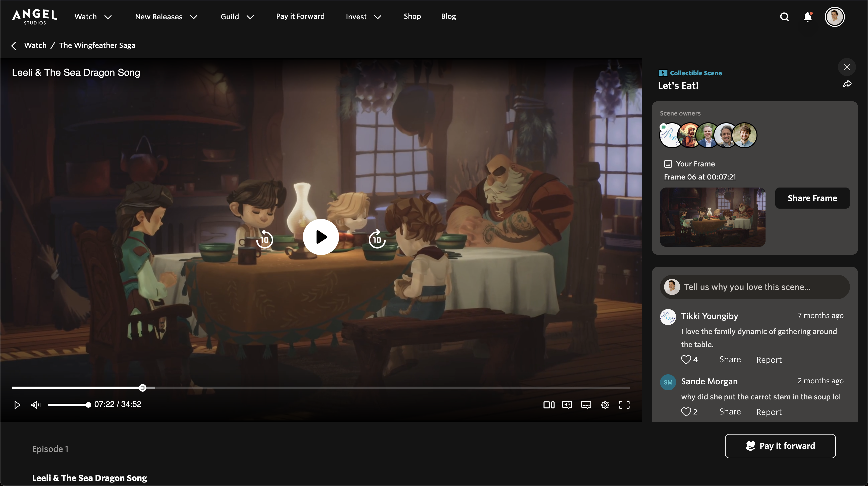
Task: Share Sande Morgan's comment
Action: point(730,411)
